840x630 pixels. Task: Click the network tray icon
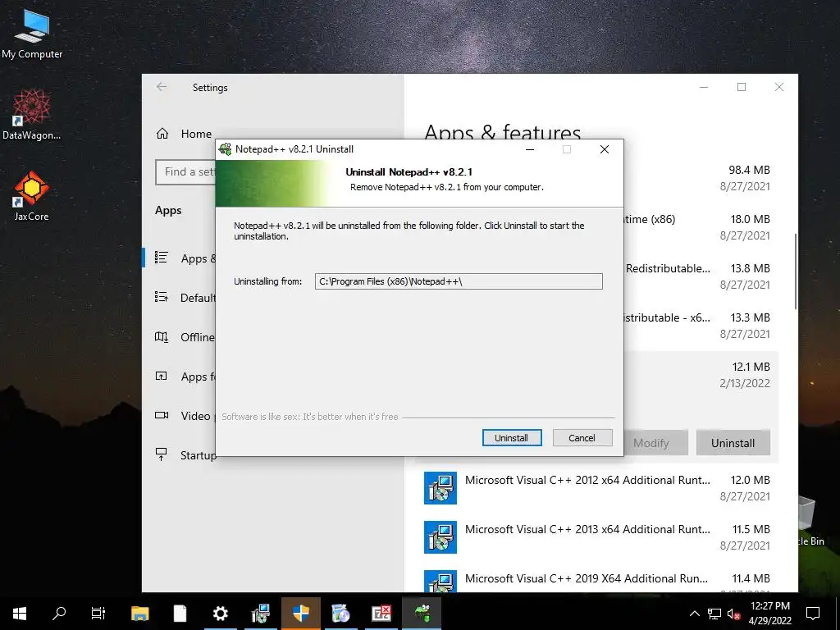[x=714, y=614]
